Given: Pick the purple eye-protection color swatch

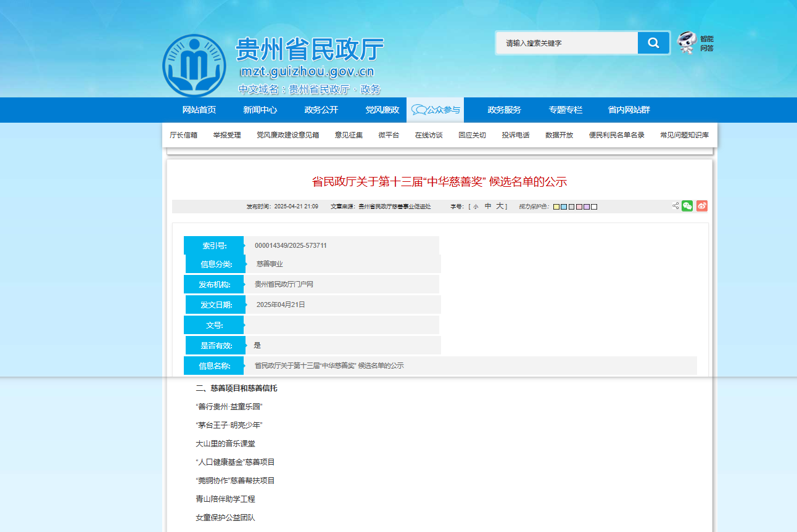Looking at the screenshot, I should point(587,207).
